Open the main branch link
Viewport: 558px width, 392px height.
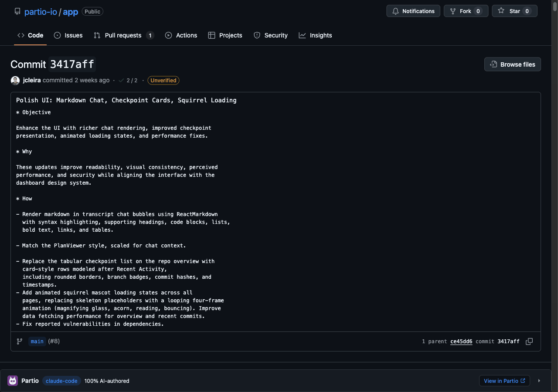coord(37,341)
